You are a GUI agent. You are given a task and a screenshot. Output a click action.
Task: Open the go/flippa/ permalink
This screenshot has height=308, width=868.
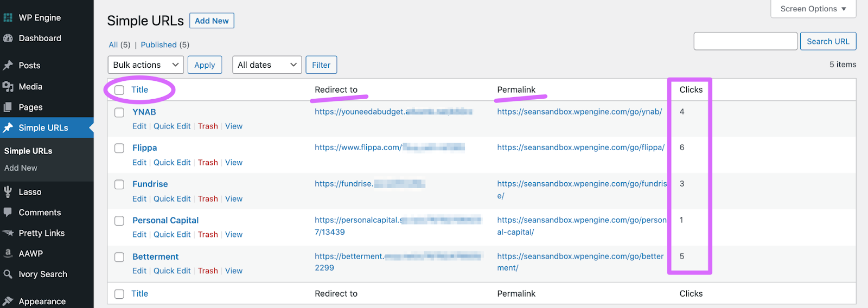click(x=580, y=147)
